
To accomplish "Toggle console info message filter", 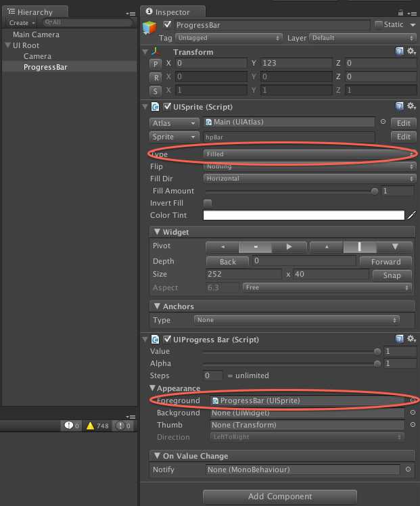I will tap(71, 426).
